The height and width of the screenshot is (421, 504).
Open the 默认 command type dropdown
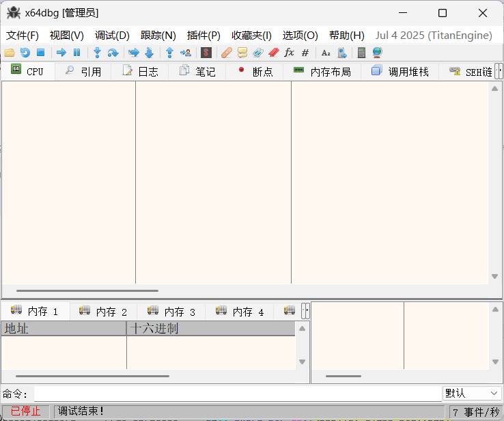471,393
